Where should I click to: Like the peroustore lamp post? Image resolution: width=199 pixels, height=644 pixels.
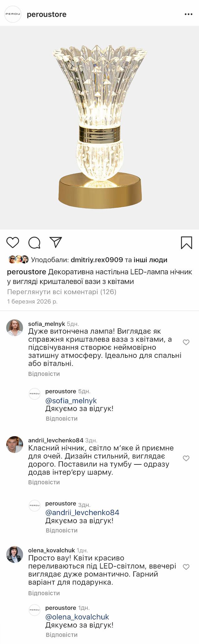13,242
